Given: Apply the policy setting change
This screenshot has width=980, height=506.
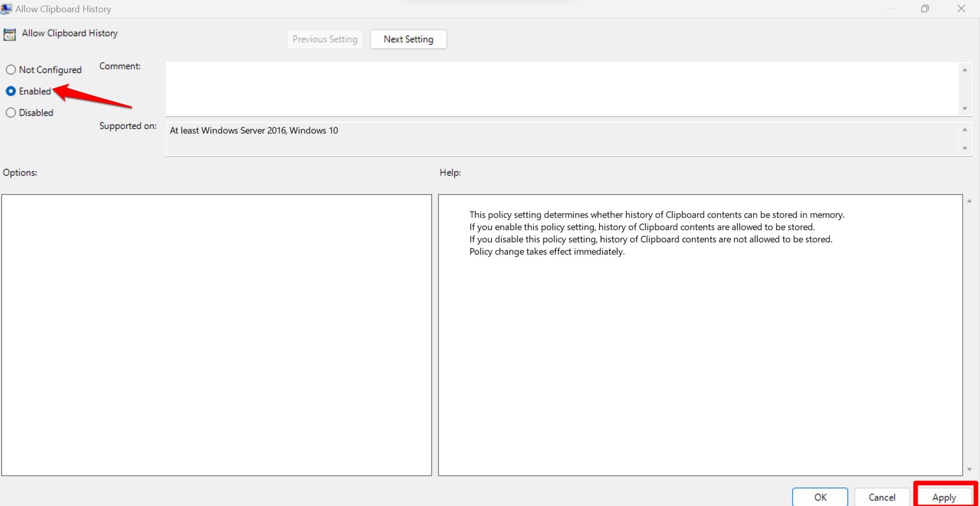Looking at the screenshot, I should (944, 497).
